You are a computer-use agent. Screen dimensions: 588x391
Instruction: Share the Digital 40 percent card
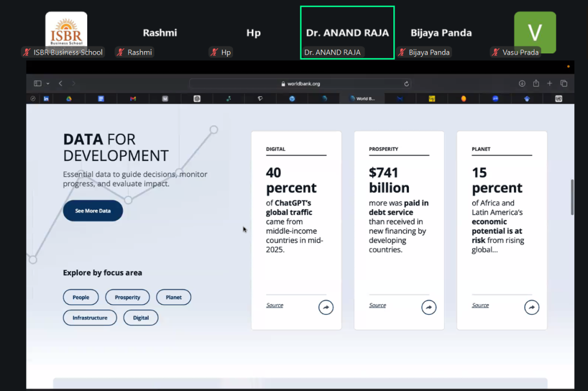(x=326, y=308)
